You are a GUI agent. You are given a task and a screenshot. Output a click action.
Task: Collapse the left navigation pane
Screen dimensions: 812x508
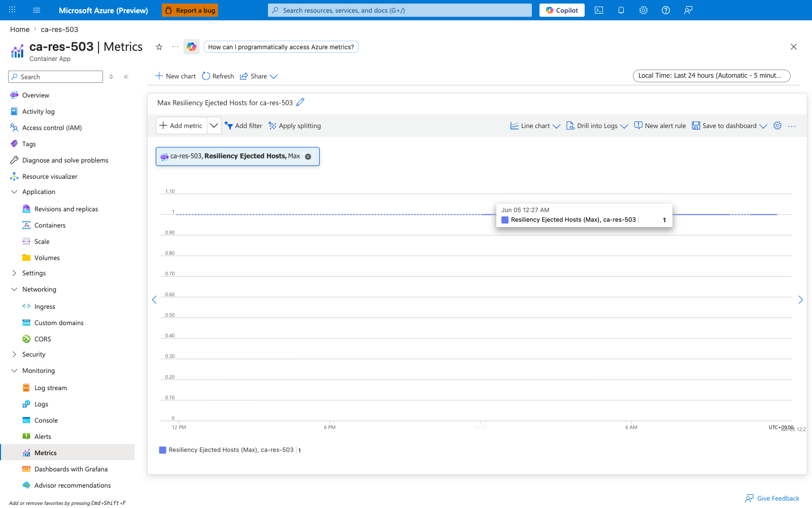126,77
